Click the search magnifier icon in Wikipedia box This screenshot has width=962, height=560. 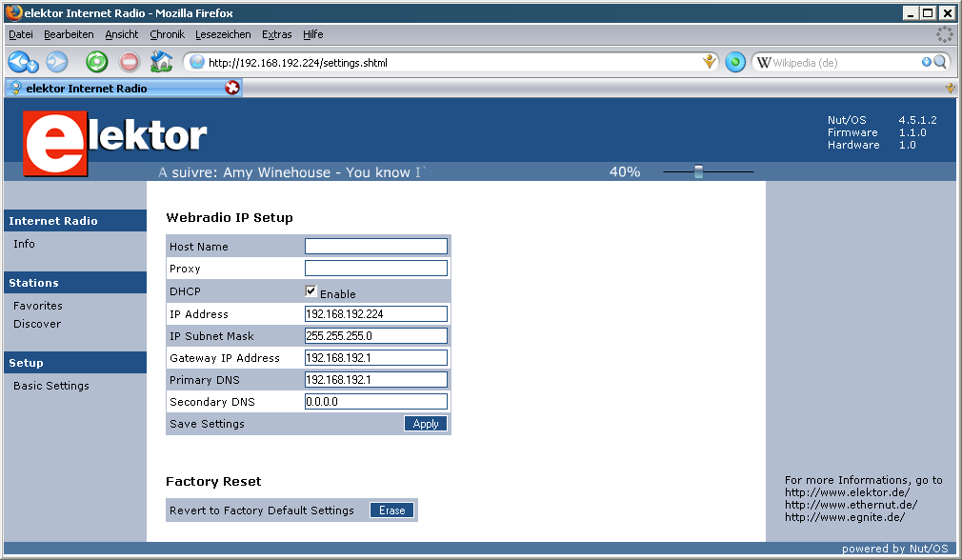[x=940, y=62]
